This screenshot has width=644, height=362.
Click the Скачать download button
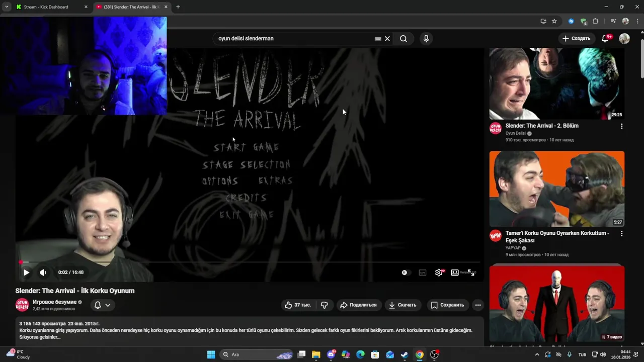point(403,305)
